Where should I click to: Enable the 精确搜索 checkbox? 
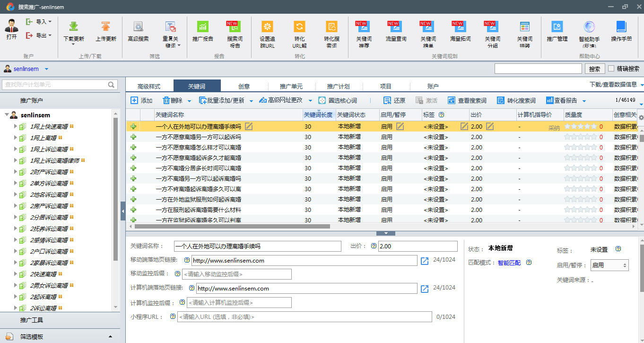[x=611, y=69]
